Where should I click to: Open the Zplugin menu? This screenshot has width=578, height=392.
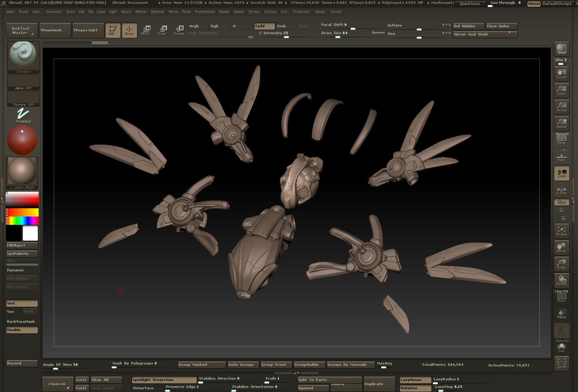(x=320, y=12)
